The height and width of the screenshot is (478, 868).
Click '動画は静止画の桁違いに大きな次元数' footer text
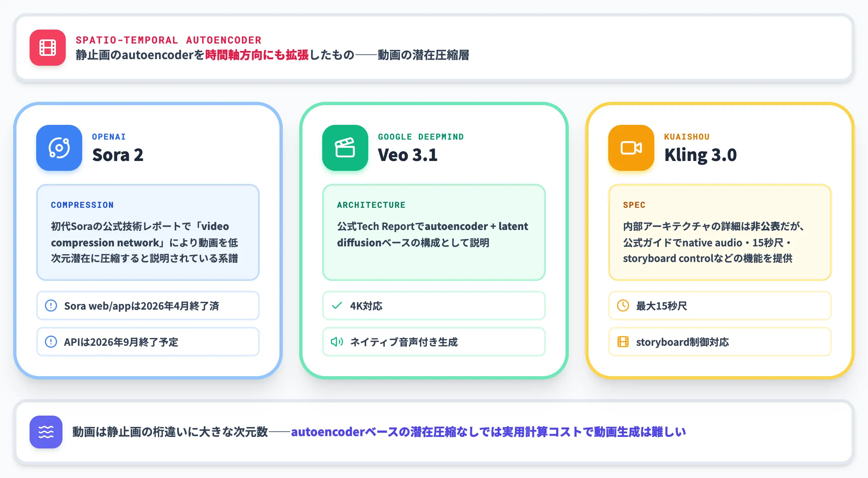click(170, 432)
